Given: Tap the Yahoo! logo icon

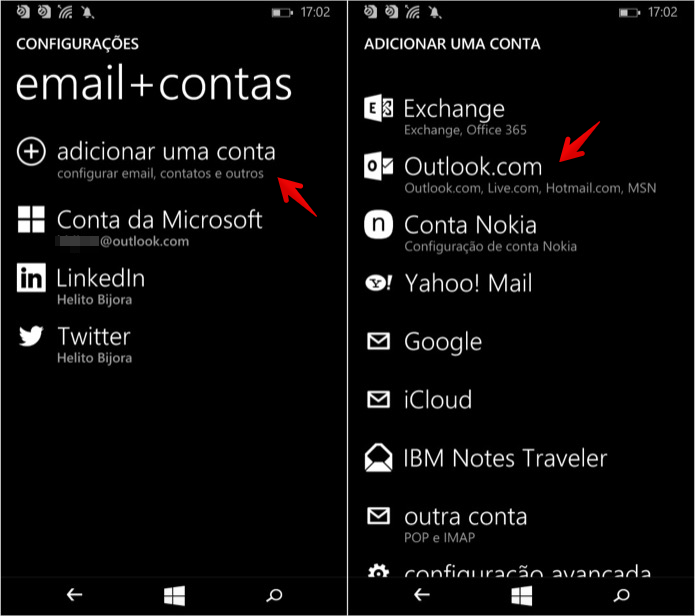Looking at the screenshot, I should [x=378, y=283].
